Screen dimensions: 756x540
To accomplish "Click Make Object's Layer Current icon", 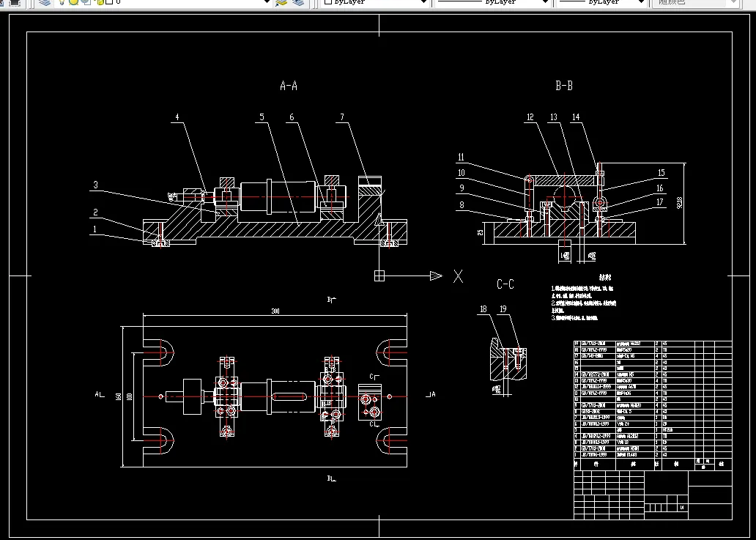I will point(281,2).
